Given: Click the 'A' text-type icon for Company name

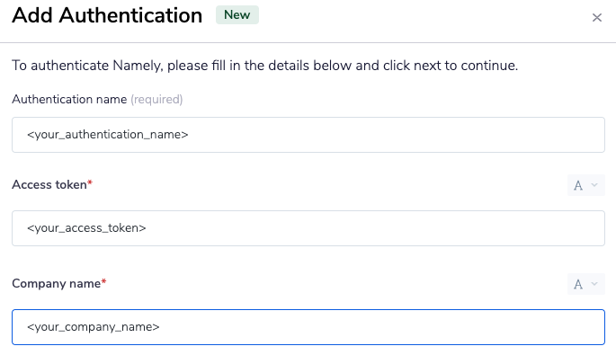Looking at the screenshot, I should click(x=578, y=285).
